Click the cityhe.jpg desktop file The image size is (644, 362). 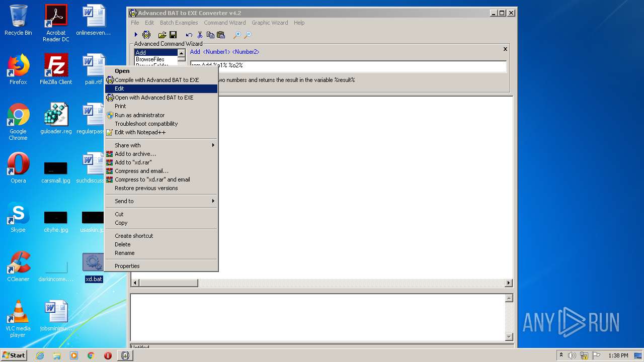(56, 221)
